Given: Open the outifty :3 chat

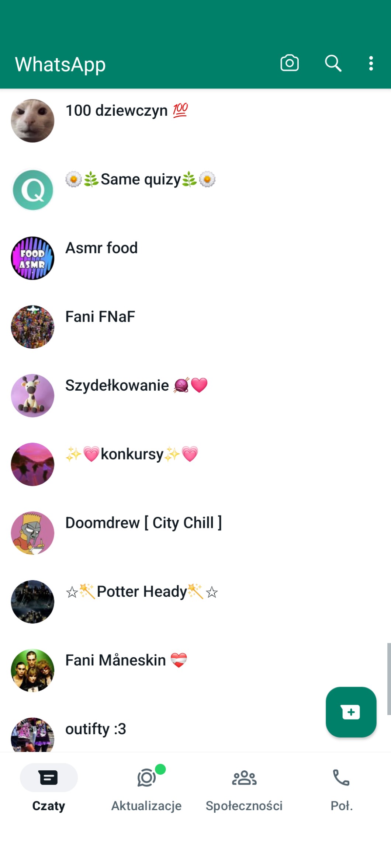Looking at the screenshot, I should pos(195,733).
